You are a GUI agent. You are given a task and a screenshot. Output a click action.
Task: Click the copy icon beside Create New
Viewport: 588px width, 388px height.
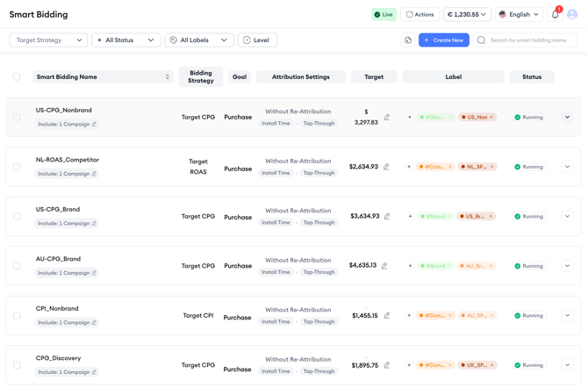coord(408,40)
